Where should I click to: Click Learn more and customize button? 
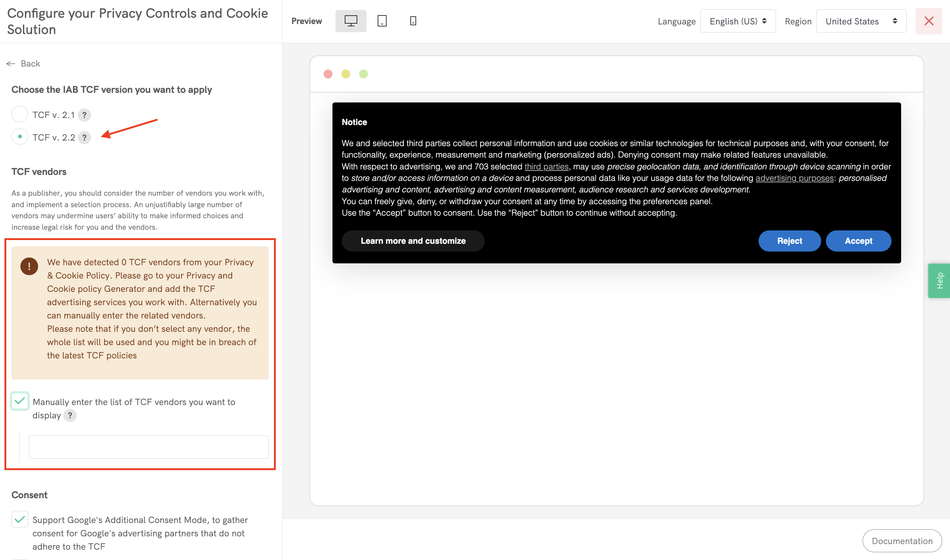(x=413, y=241)
